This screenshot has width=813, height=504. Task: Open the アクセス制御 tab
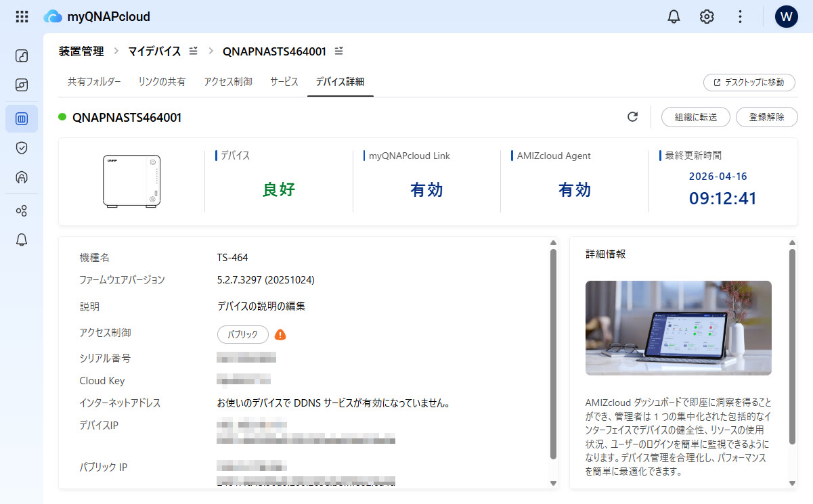pyautogui.click(x=228, y=82)
